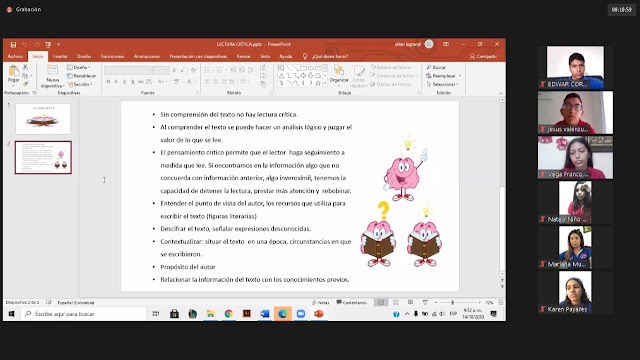Viewport: 640px width, 360px height.
Task: Open Google Chrome from the taskbar
Action: [x=228, y=313]
